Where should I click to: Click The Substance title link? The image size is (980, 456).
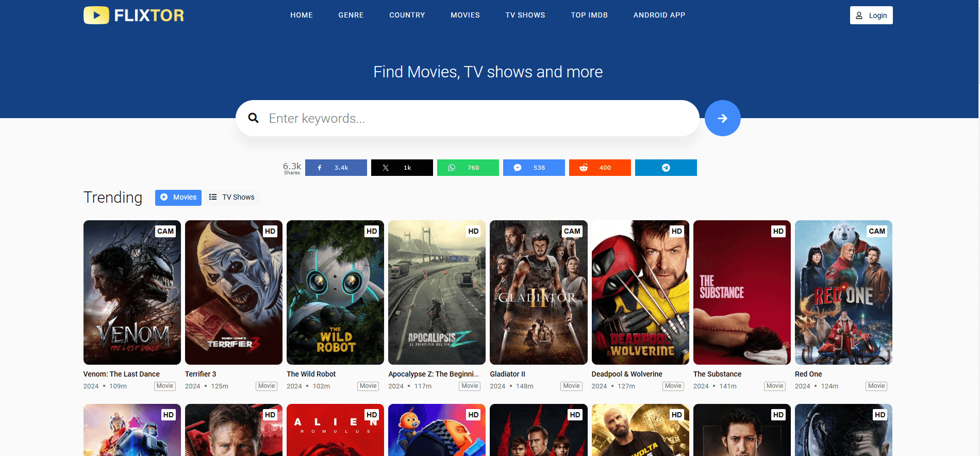717,374
